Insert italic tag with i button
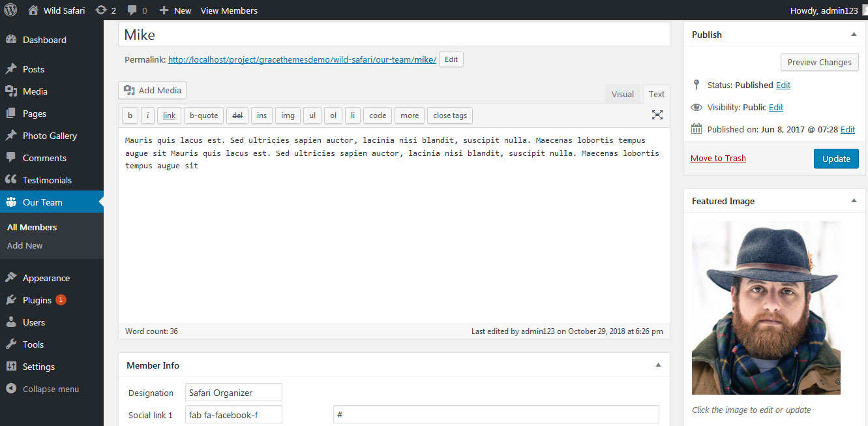The width and height of the screenshot is (868, 426). point(148,115)
